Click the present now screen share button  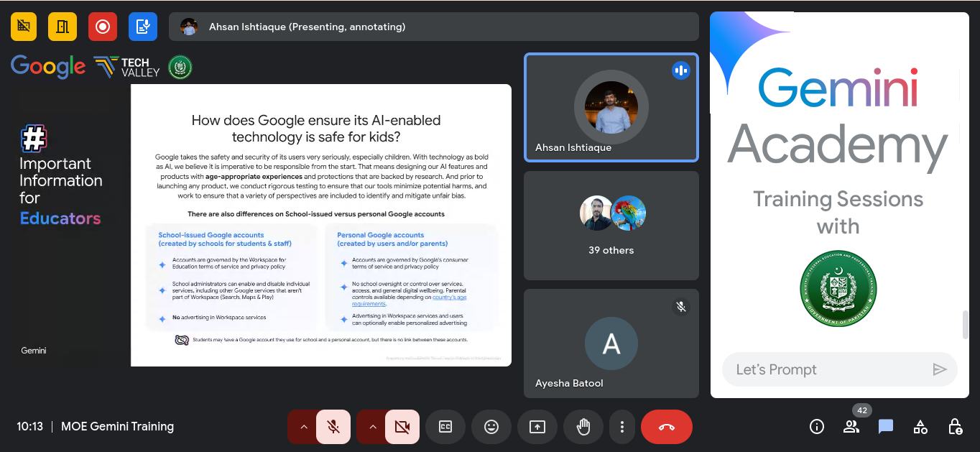tap(537, 427)
